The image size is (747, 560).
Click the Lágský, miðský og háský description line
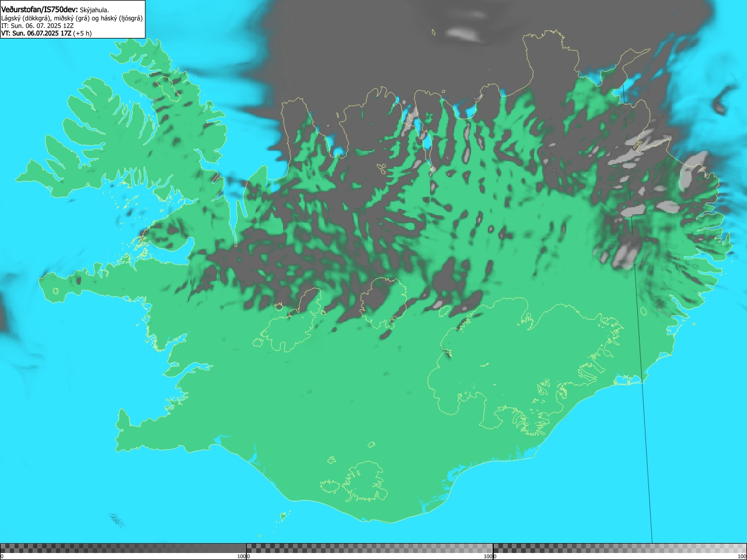point(72,18)
